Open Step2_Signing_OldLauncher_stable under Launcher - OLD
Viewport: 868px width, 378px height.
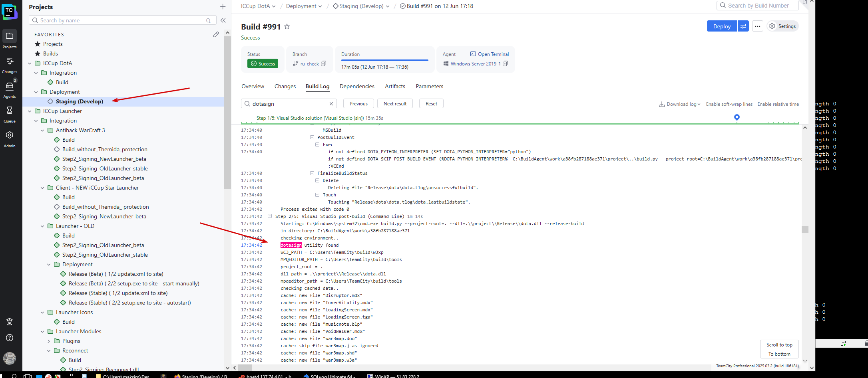coord(105,255)
